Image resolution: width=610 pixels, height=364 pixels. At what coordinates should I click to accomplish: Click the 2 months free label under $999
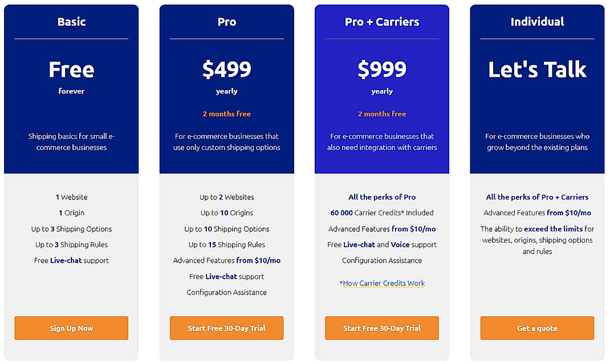381,114
